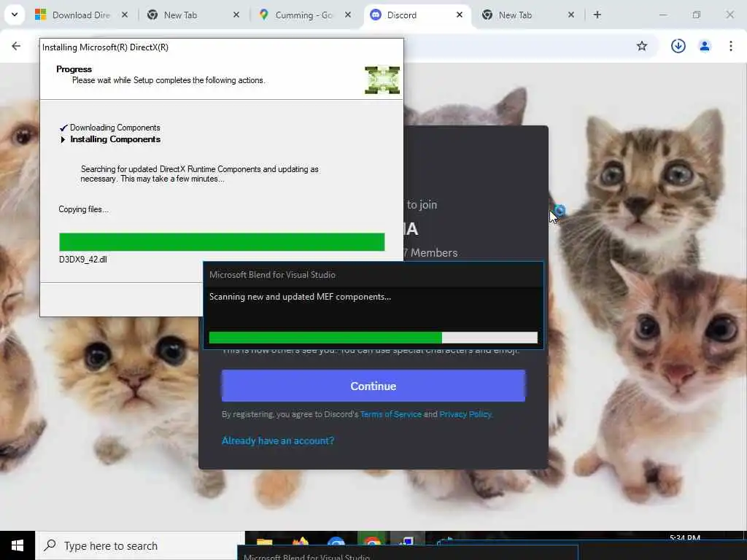This screenshot has width=747, height=560.
Task: Bookmark this page with the star icon
Action: pyautogui.click(x=642, y=46)
